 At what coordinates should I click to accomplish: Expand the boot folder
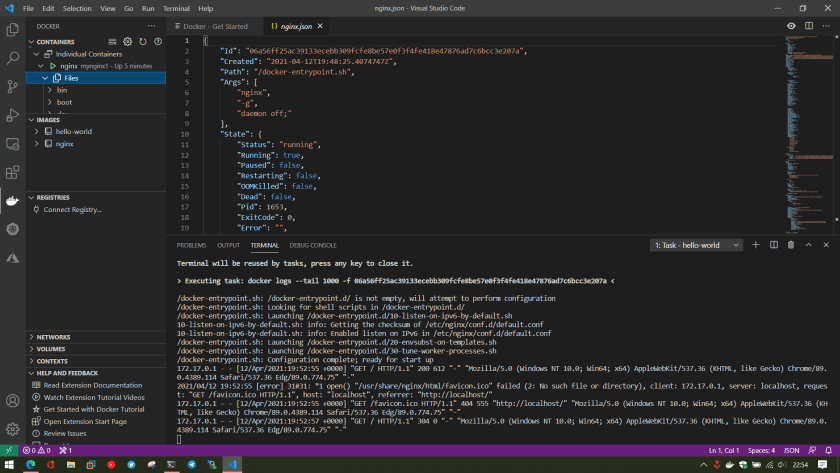pos(49,102)
